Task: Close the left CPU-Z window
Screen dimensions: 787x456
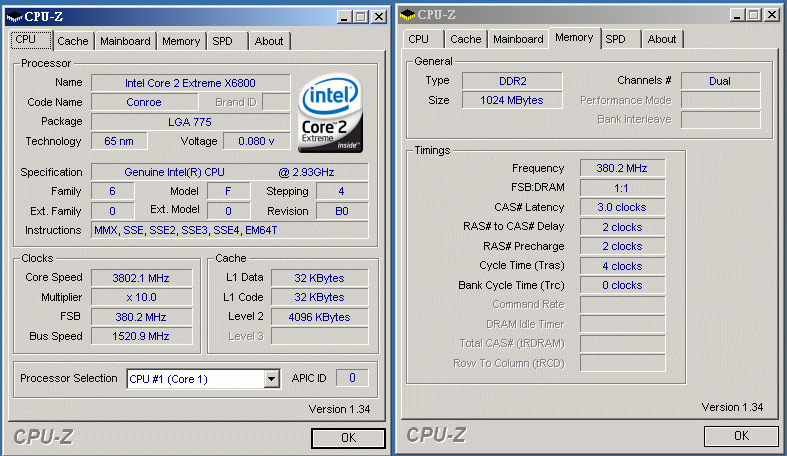Action: pos(379,17)
